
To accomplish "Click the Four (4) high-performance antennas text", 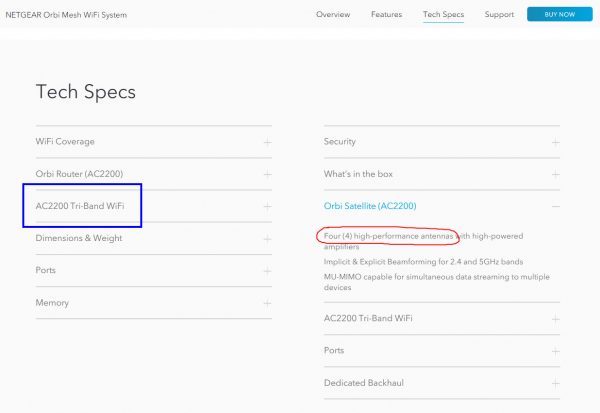I will pyautogui.click(x=388, y=236).
